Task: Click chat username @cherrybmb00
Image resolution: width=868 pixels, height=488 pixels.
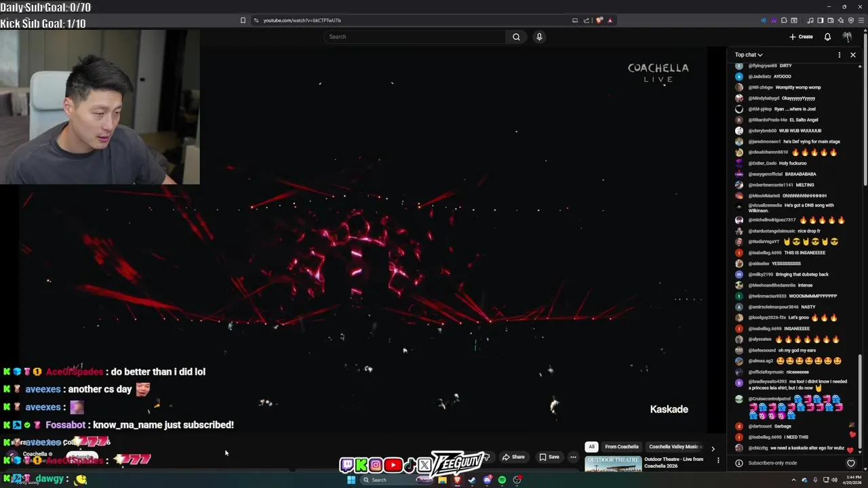Action: click(762, 131)
